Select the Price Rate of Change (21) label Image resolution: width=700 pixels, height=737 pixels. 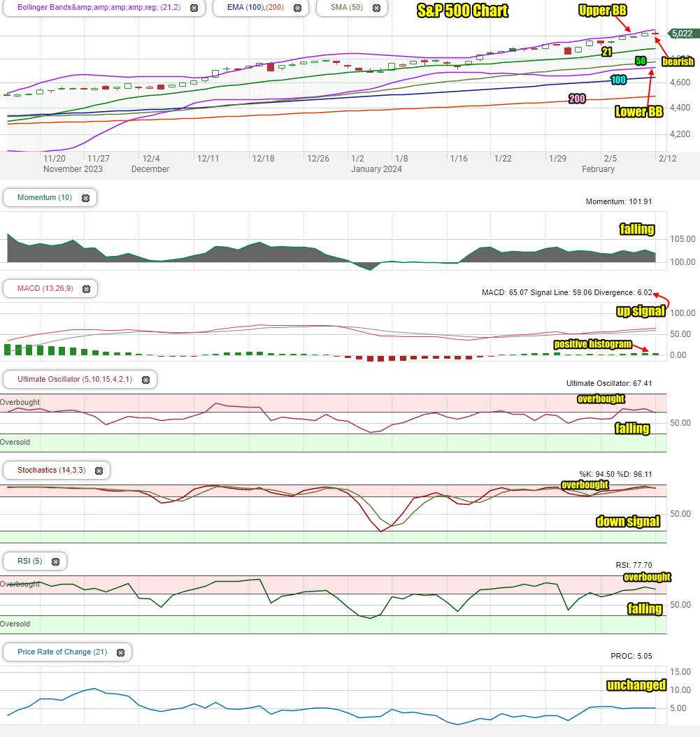[62, 652]
